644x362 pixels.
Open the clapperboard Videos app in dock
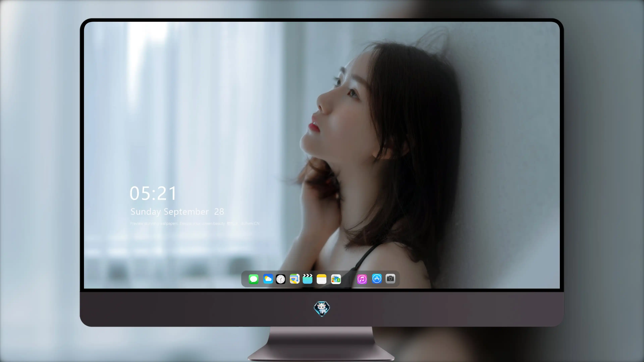point(308,279)
